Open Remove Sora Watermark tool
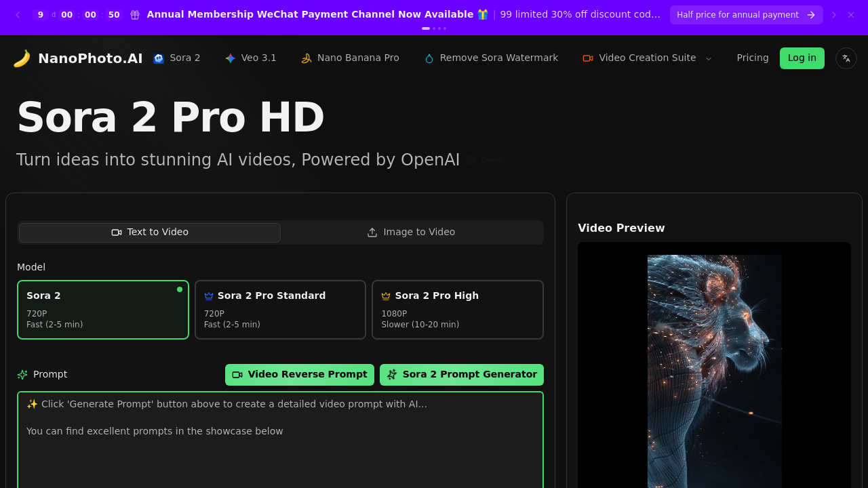 (x=491, y=58)
